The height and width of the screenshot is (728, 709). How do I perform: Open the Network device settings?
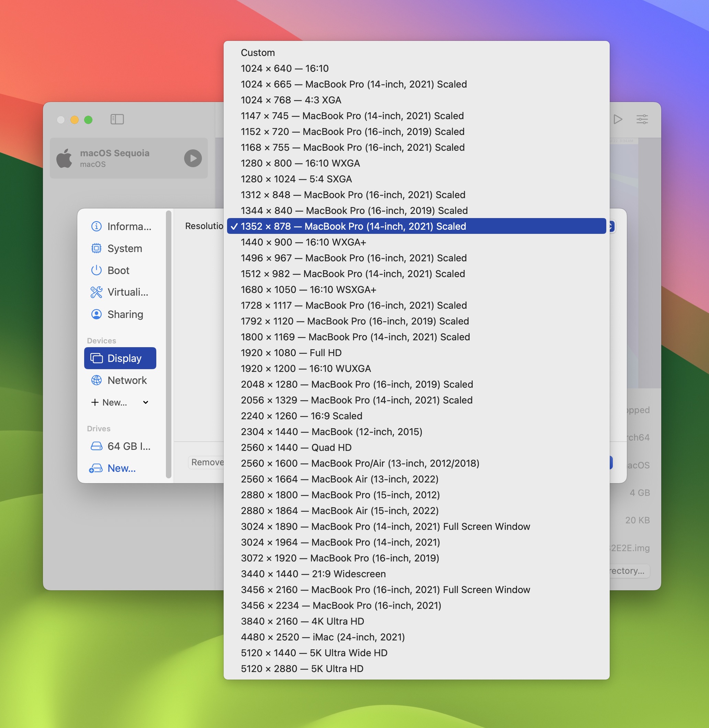pos(120,380)
